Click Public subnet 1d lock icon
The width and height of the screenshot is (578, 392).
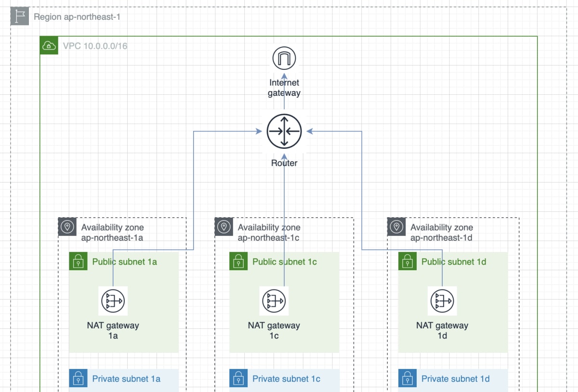tap(407, 261)
